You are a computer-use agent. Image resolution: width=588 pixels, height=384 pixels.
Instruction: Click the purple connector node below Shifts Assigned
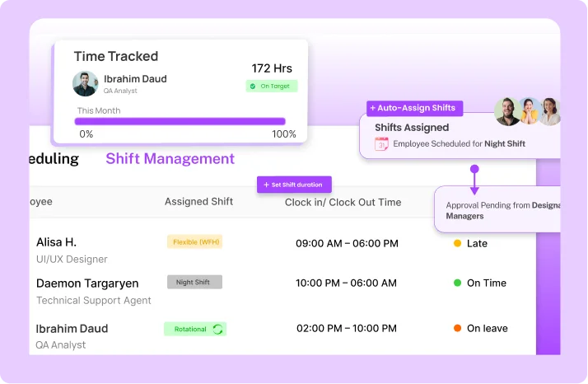[474, 169]
